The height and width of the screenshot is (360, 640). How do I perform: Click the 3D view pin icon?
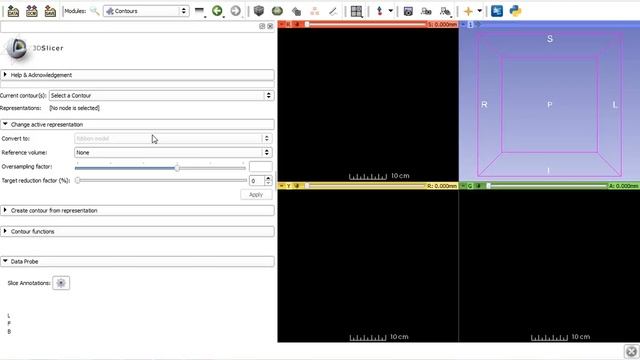[463, 24]
